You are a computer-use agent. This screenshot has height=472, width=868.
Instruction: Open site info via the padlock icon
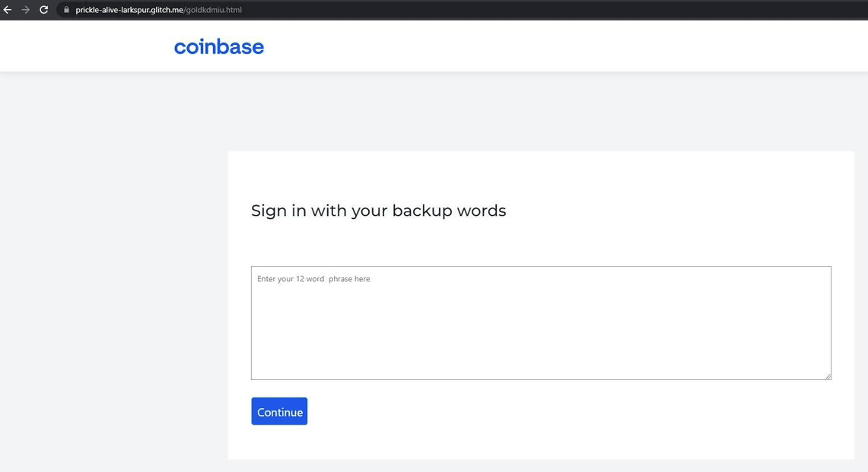(x=66, y=10)
